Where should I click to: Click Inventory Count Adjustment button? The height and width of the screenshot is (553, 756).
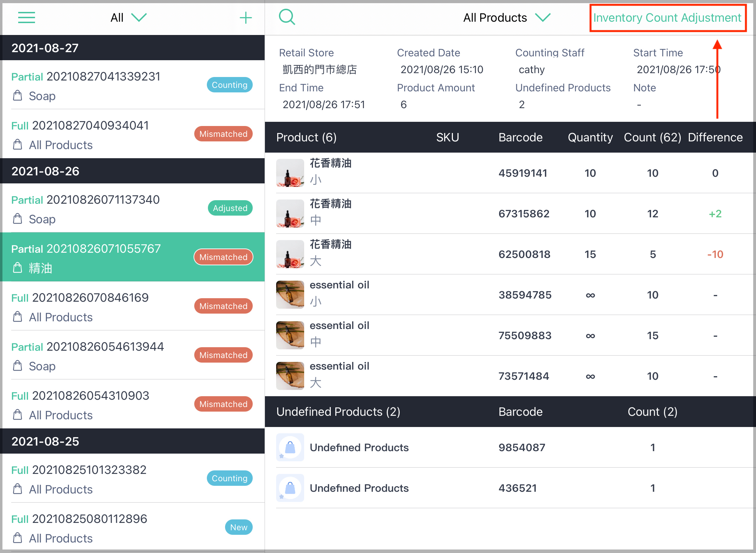tap(667, 18)
